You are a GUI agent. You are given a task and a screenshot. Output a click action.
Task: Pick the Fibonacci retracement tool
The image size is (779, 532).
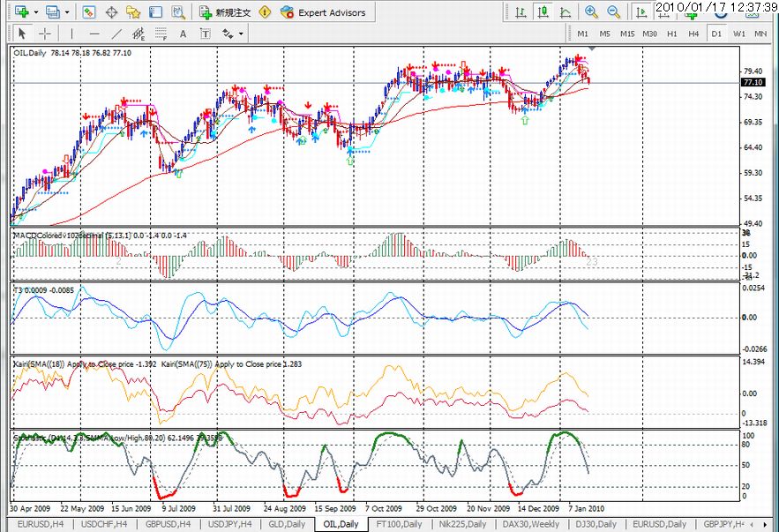pyautogui.click(x=160, y=34)
